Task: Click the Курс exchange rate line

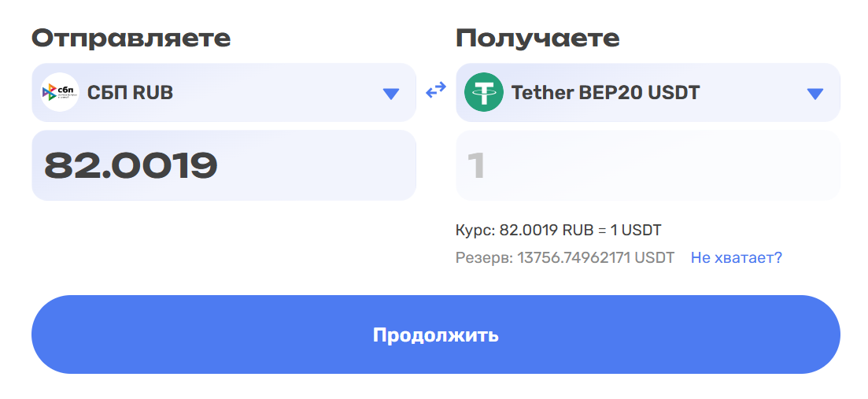Action: coord(559,230)
